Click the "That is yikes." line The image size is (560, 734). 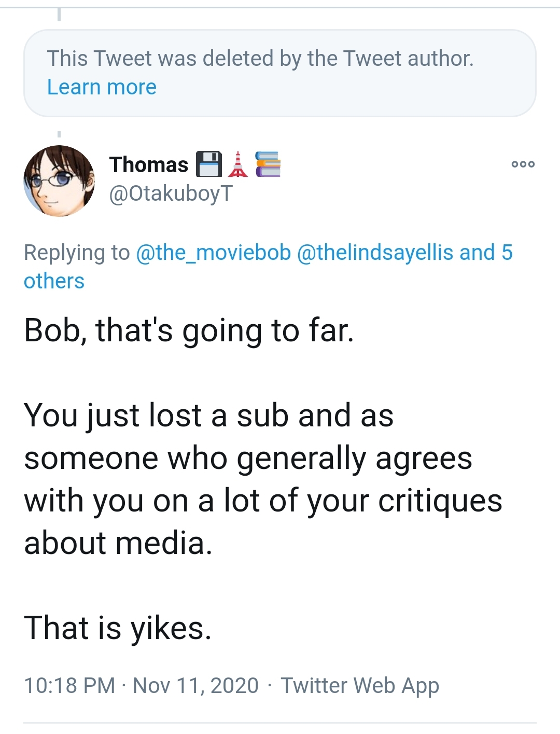click(x=118, y=628)
